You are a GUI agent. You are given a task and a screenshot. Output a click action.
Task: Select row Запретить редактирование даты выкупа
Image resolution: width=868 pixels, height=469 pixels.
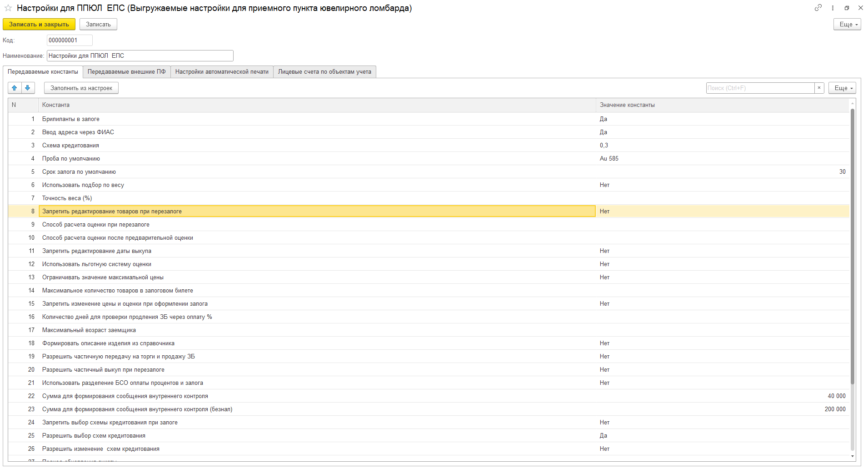point(429,251)
